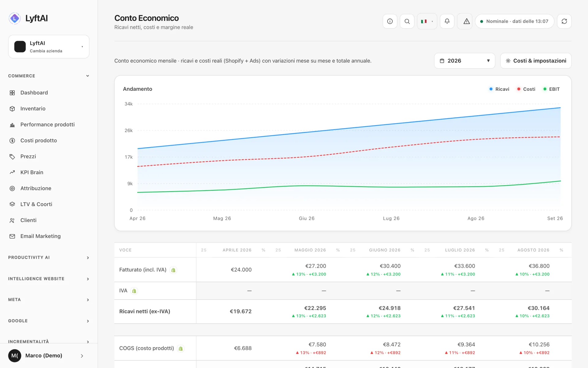
Task: Click the LyftAI logo icon
Action: point(14,18)
